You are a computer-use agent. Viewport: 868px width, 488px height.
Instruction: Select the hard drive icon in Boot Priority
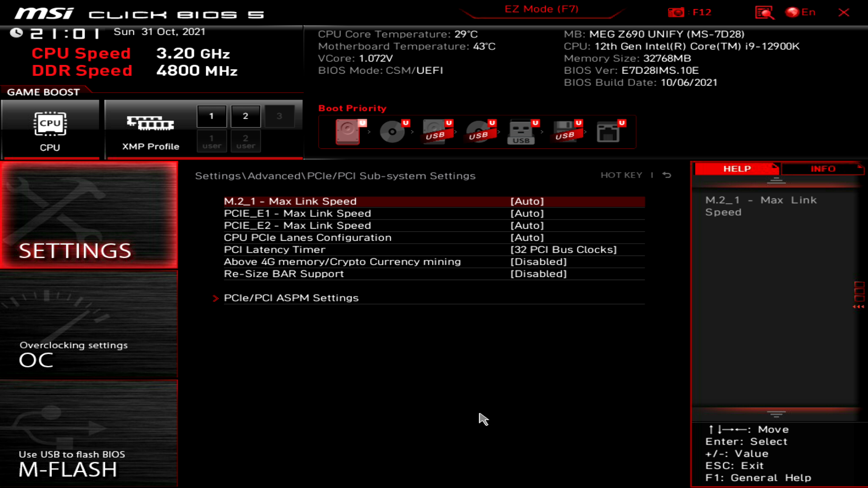[x=348, y=132]
